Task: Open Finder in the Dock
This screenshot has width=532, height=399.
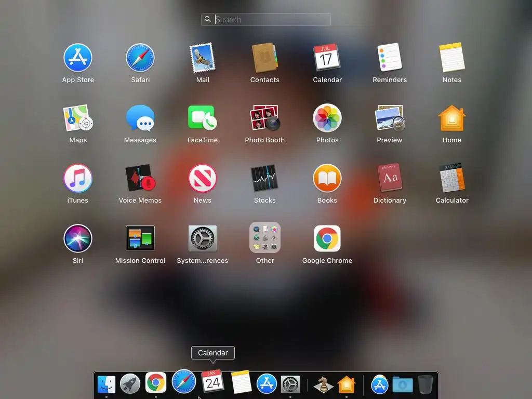Action: click(106, 384)
